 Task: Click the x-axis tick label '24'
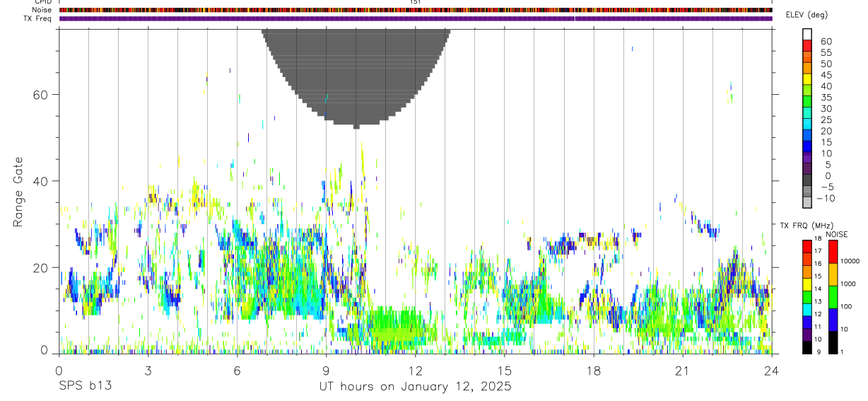[771, 371]
